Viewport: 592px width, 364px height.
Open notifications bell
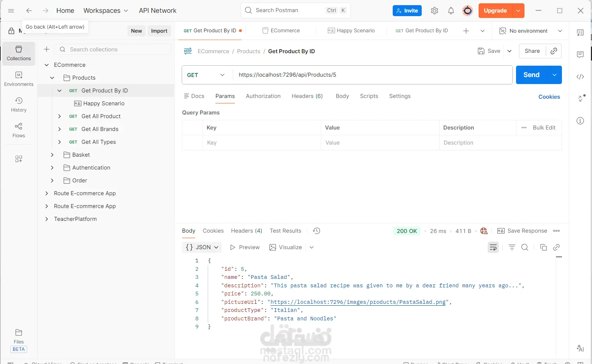pyautogui.click(x=451, y=11)
